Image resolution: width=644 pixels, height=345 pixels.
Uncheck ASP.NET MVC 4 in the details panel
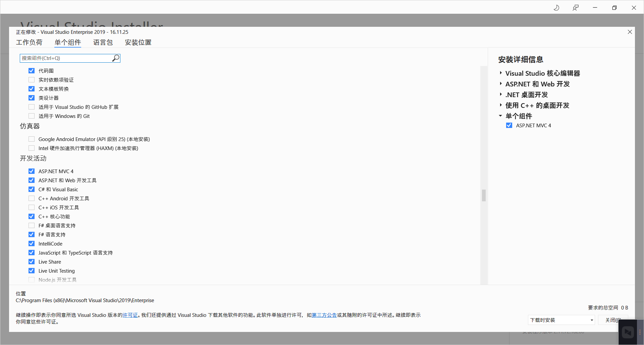pos(509,125)
